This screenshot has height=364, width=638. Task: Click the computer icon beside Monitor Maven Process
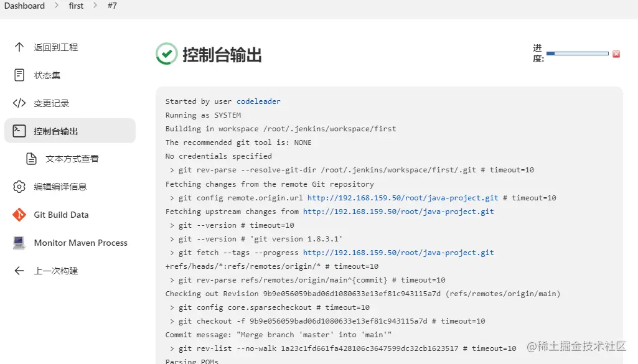click(19, 243)
